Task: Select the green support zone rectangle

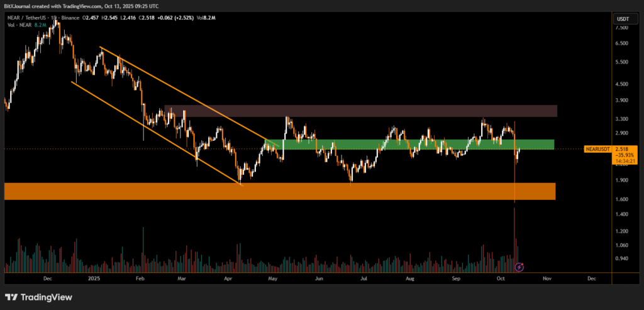Action: (409, 144)
